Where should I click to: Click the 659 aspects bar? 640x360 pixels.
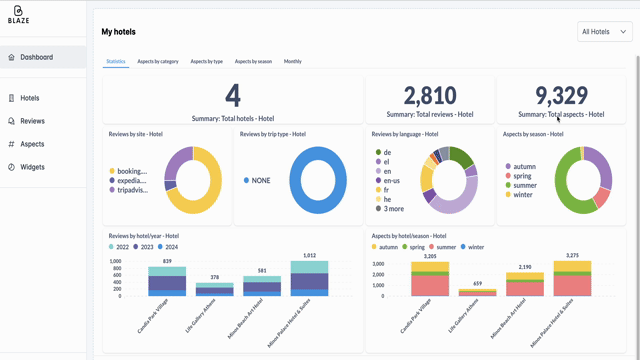478,292
